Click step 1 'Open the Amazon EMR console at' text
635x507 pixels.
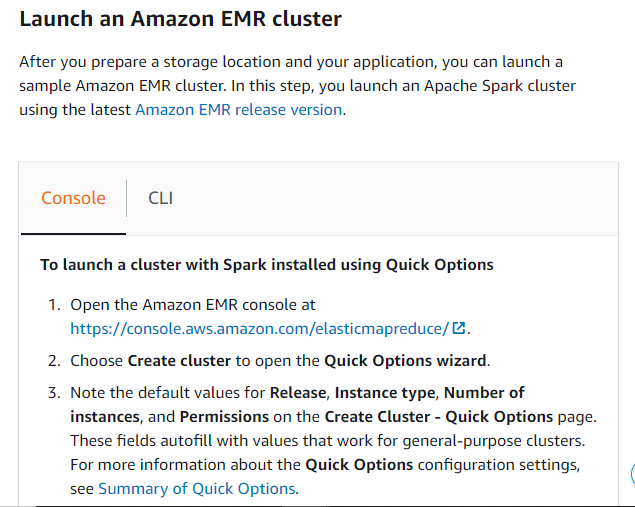(x=193, y=305)
